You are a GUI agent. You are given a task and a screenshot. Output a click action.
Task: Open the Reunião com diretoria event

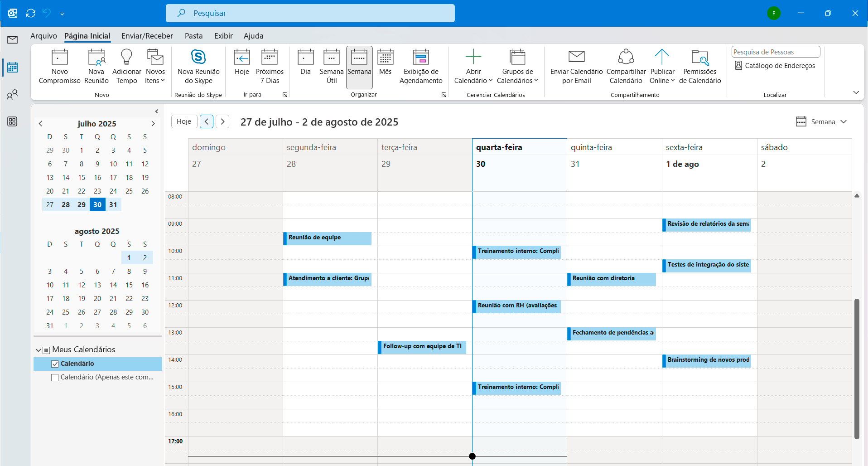[612, 279]
